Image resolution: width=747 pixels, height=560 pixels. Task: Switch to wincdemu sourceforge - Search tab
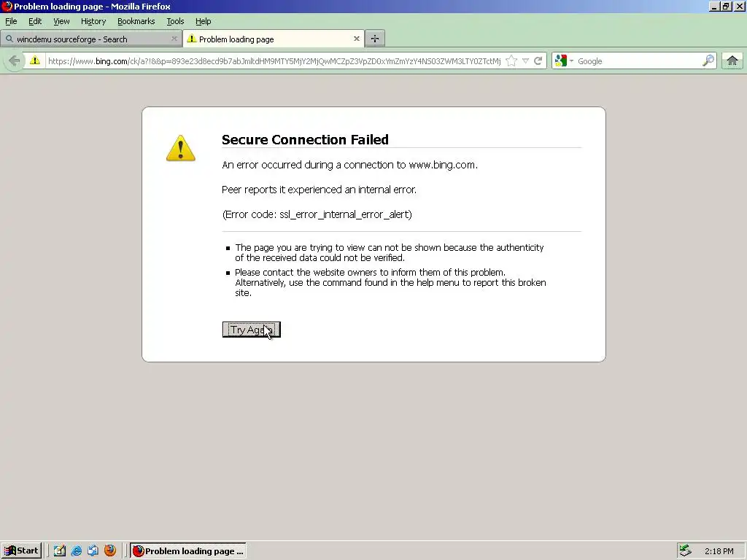[x=90, y=39]
